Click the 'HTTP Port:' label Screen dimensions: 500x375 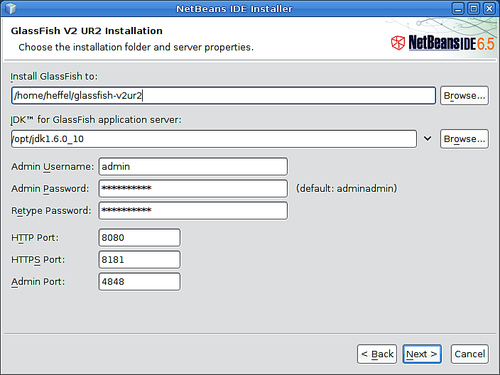tap(35, 237)
